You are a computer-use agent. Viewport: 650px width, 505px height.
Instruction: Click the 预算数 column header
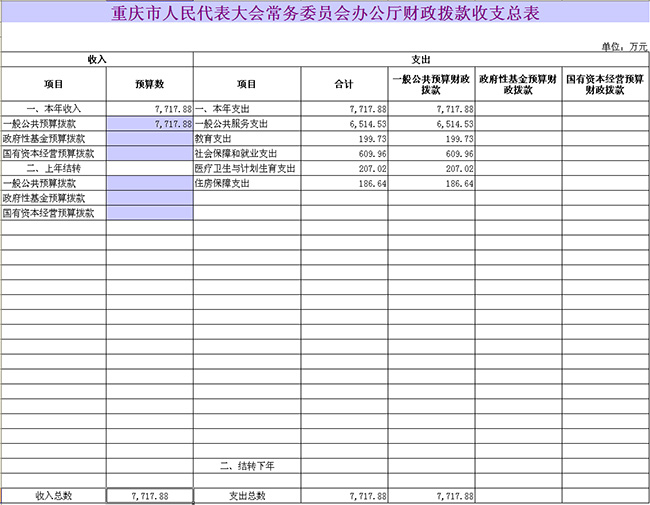pyautogui.click(x=149, y=84)
